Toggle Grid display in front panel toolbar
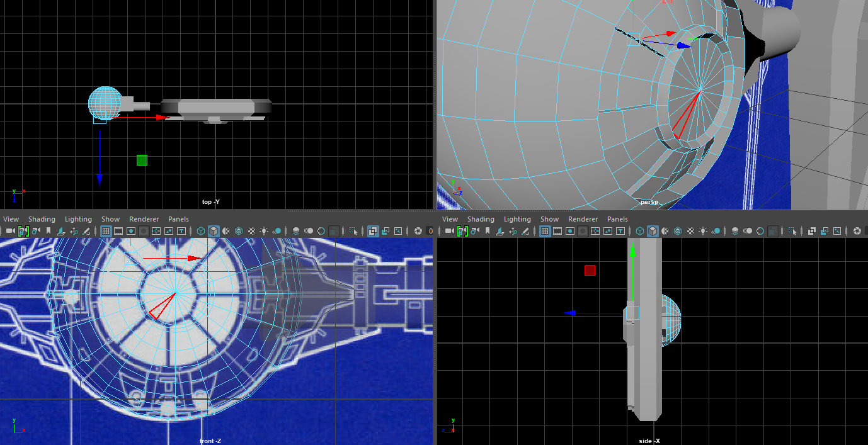 (x=106, y=231)
